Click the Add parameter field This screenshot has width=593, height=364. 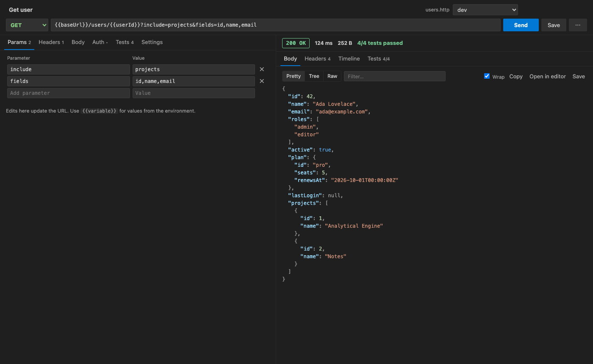click(69, 93)
